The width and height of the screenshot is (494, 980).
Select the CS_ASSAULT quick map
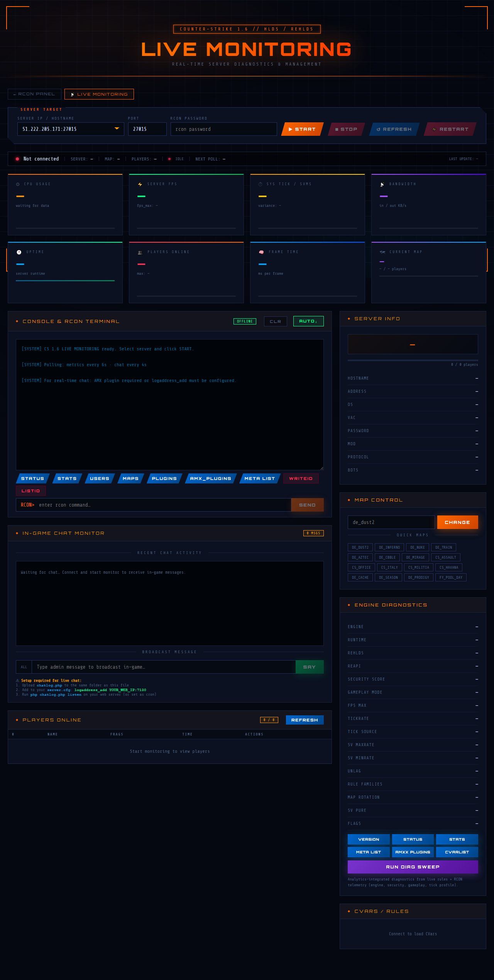(446, 557)
